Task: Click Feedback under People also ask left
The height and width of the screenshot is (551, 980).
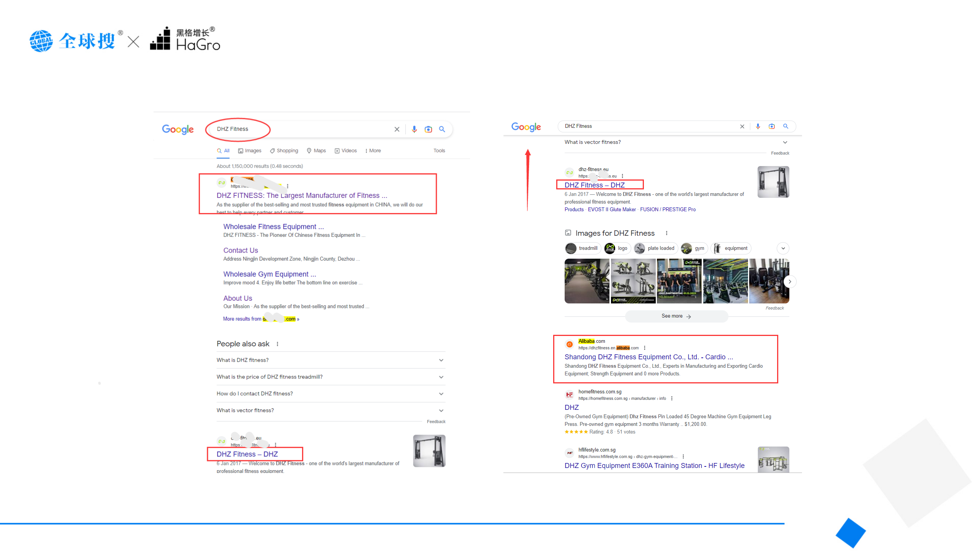Action: pyautogui.click(x=436, y=422)
